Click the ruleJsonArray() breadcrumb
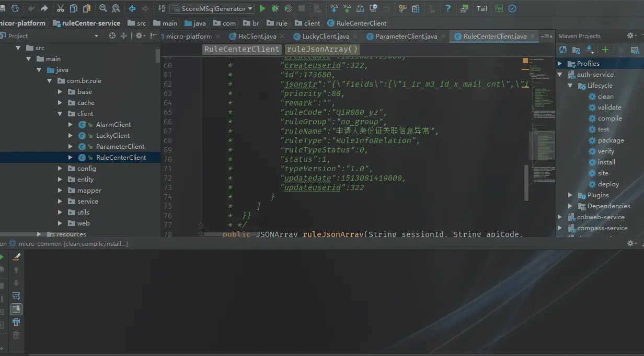The image size is (644, 356). (321, 49)
